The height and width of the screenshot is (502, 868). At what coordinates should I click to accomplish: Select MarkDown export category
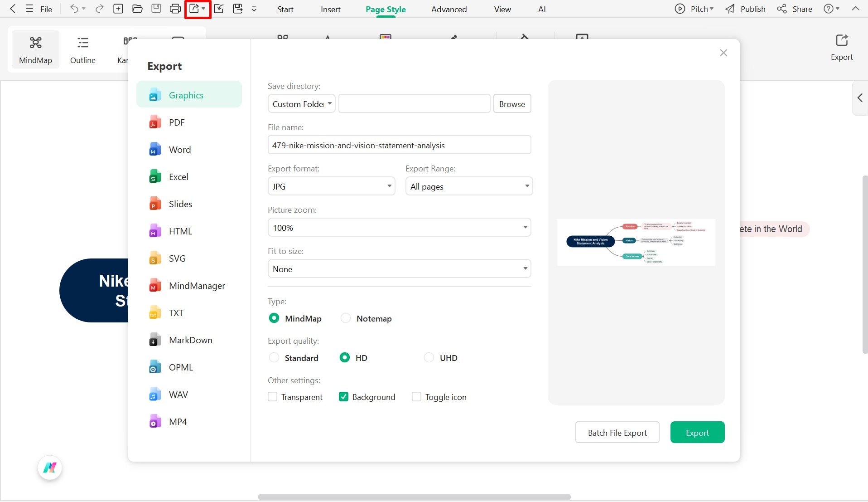[x=189, y=340]
